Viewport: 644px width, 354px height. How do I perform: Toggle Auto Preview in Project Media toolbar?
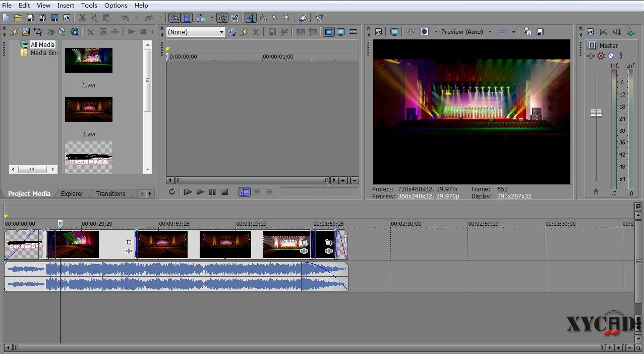click(x=152, y=32)
